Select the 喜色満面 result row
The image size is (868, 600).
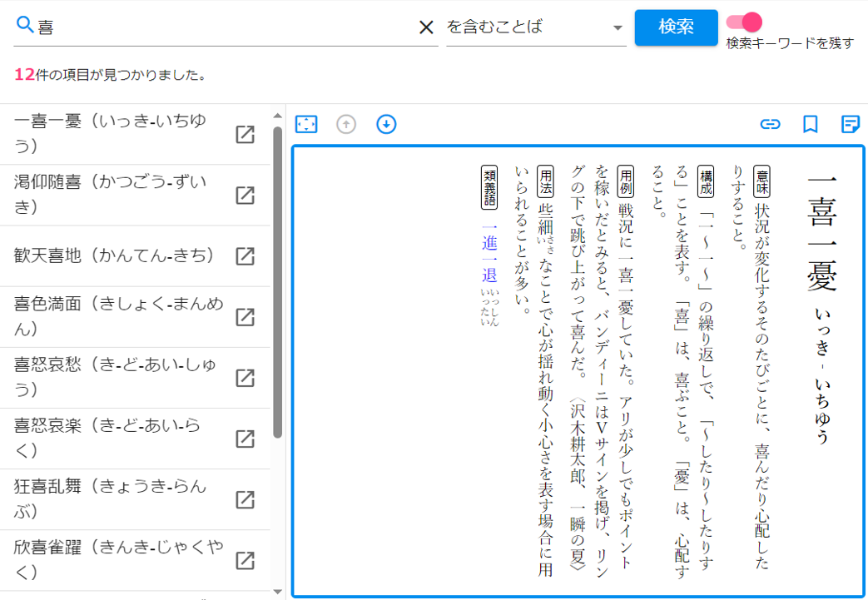pyautogui.click(x=135, y=316)
